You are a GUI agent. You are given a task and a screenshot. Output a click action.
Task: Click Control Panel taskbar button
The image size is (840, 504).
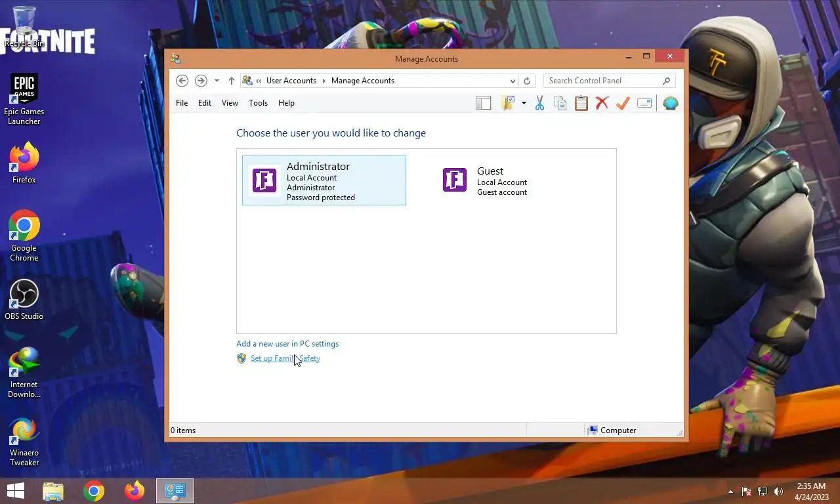pos(175,491)
